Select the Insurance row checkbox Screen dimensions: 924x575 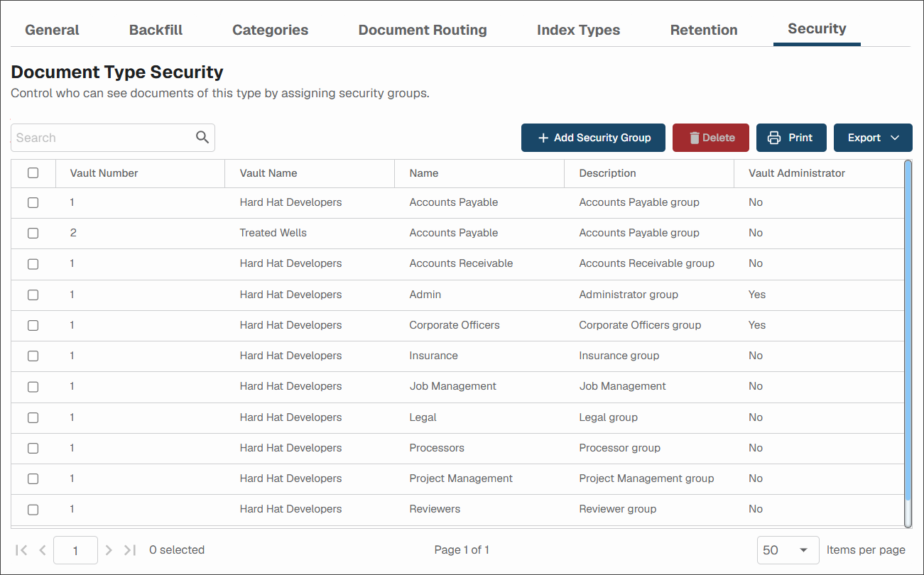point(33,356)
